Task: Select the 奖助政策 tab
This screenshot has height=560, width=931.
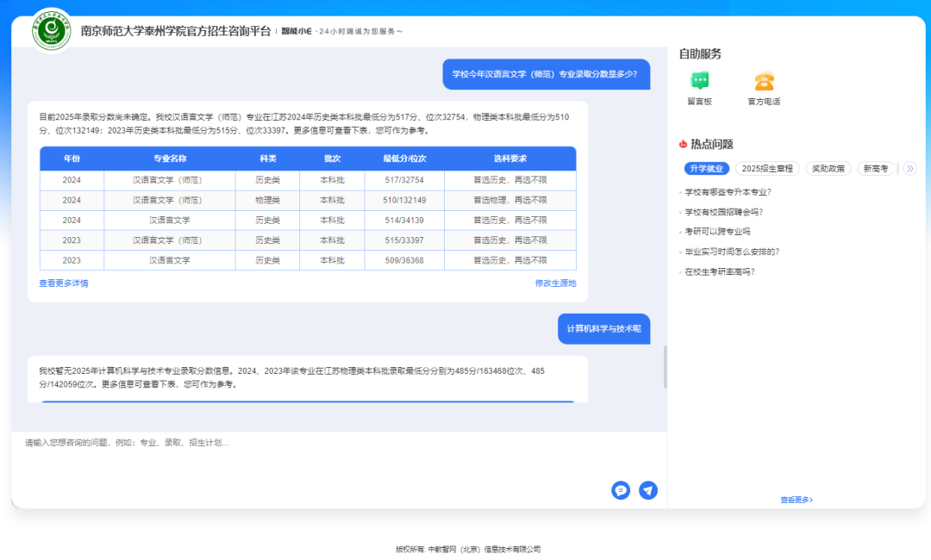Action: [828, 169]
